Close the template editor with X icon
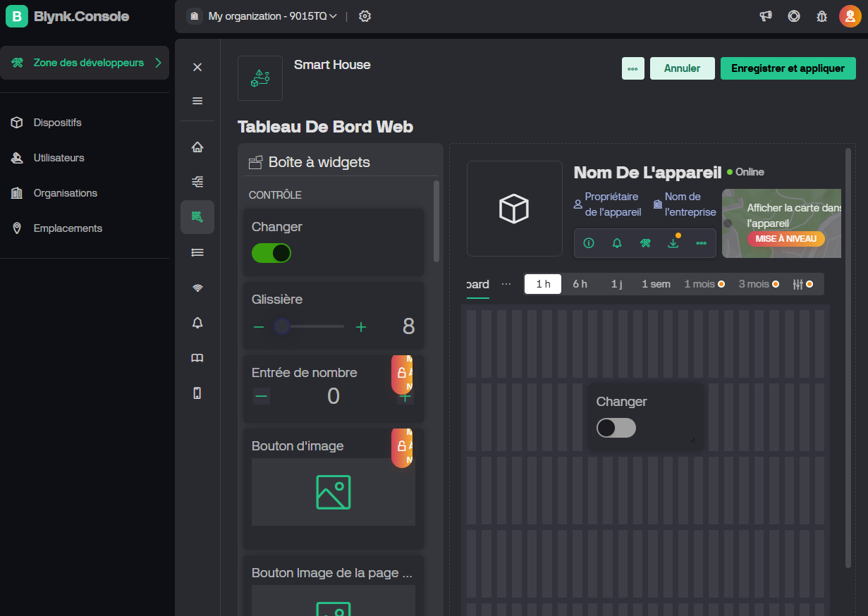This screenshot has width=868, height=616. click(x=197, y=67)
